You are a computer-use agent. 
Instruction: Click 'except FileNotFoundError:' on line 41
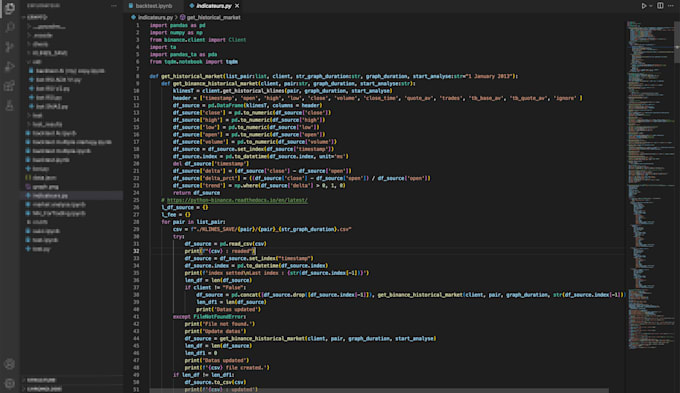(209, 316)
